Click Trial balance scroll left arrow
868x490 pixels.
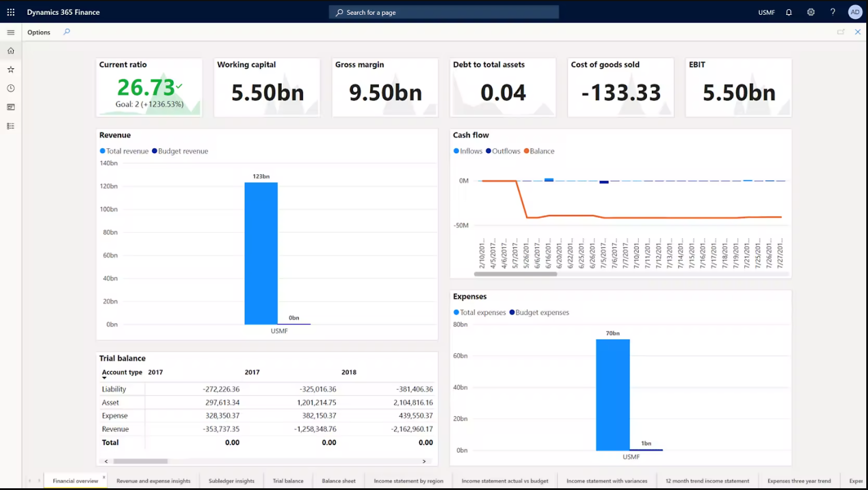coord(106,461)
